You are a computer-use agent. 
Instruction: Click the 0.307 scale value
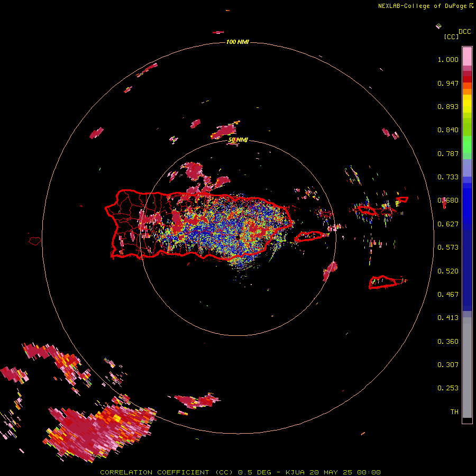[x=448, y=365]
